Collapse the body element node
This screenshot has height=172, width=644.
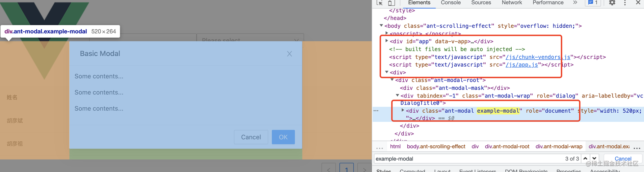tap(381, 25)
